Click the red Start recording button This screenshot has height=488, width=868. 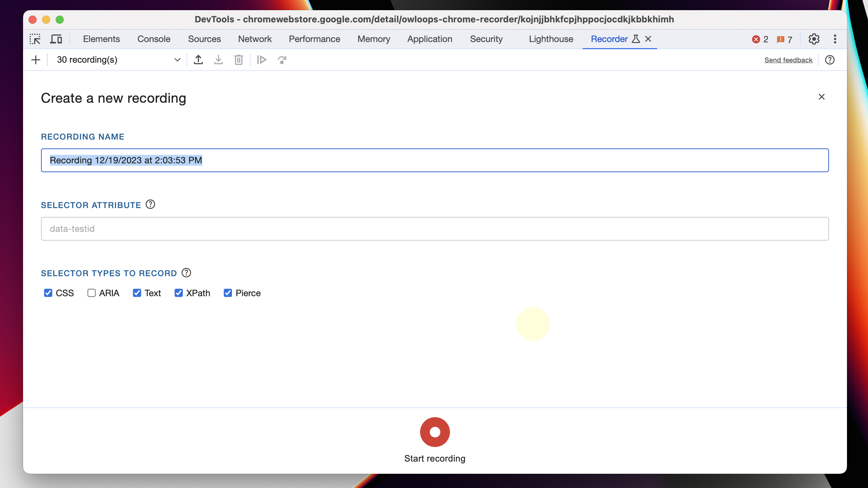click(435, 432)
